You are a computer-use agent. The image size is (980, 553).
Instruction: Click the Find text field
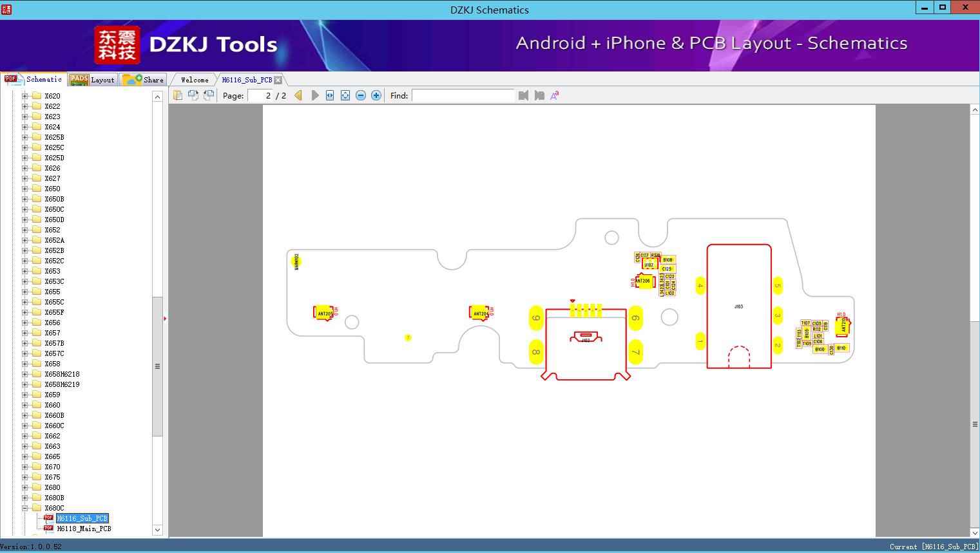tap(463, 95)
